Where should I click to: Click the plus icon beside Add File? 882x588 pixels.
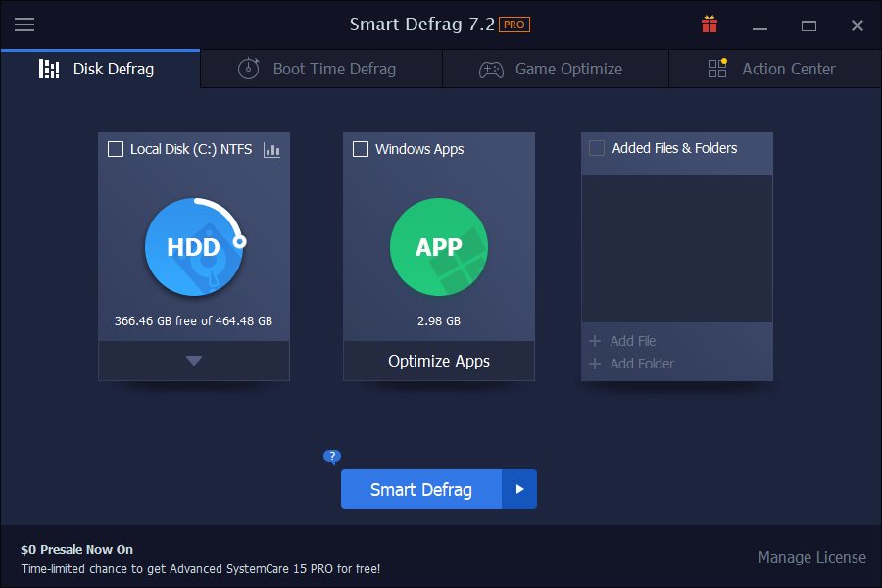point(595,341)
